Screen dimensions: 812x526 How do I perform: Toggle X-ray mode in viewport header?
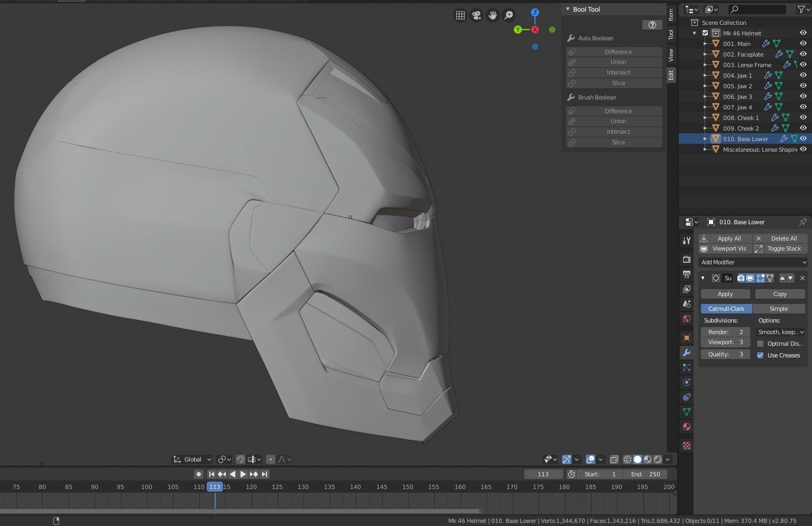pyautogui.click(x=614, y=459)
